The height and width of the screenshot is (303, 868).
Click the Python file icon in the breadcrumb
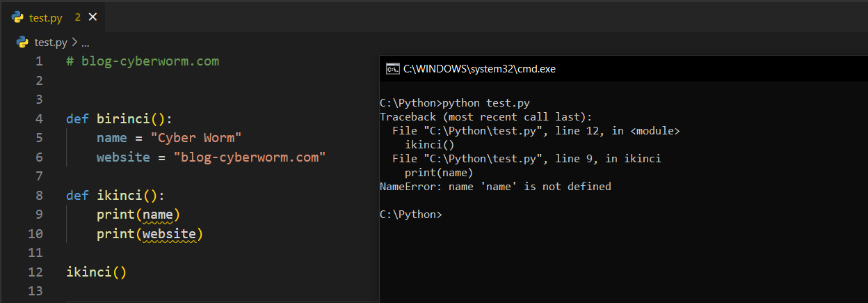22,42
